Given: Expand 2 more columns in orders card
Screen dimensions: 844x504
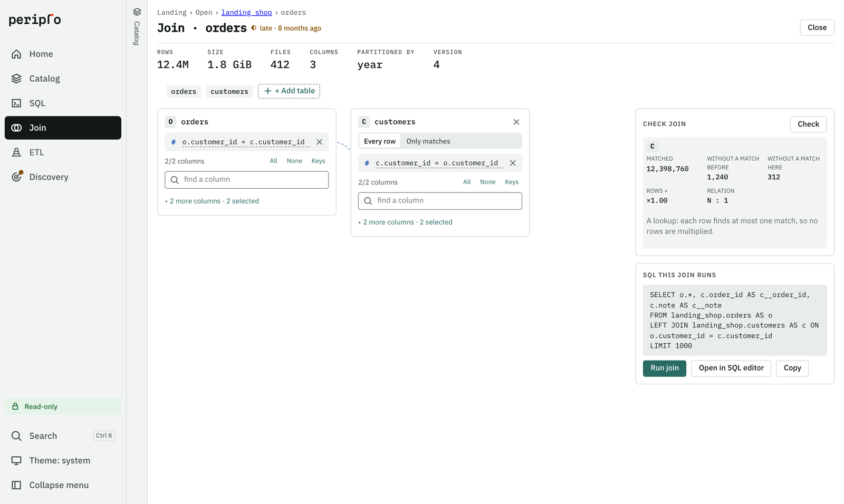Looking at the screenshot, I should 212,201.
